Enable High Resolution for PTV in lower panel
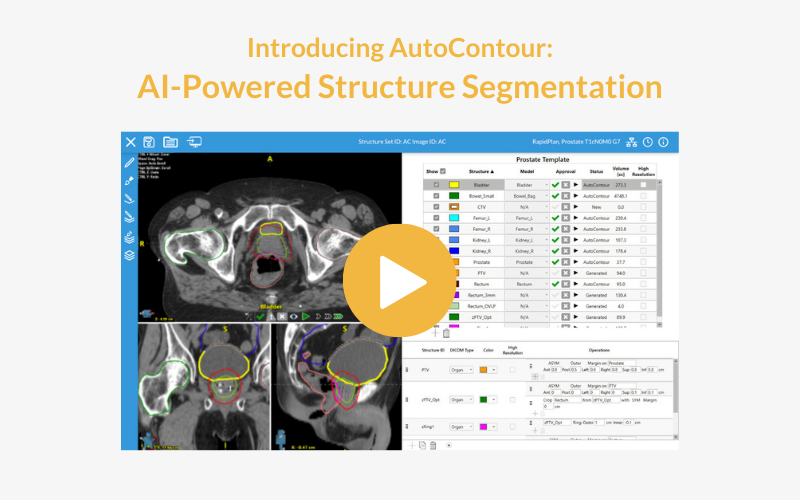The height and width of the screenshot is (500, 800). click(x=513, y=370)
